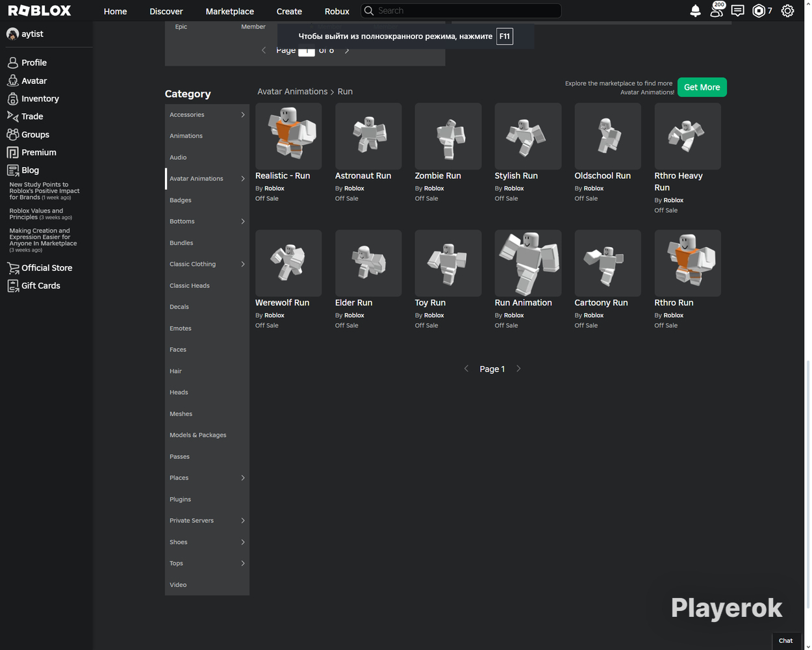Open the Rthro Heavy Run thumbnail
812x650 pixels.
tap(688, 136)
